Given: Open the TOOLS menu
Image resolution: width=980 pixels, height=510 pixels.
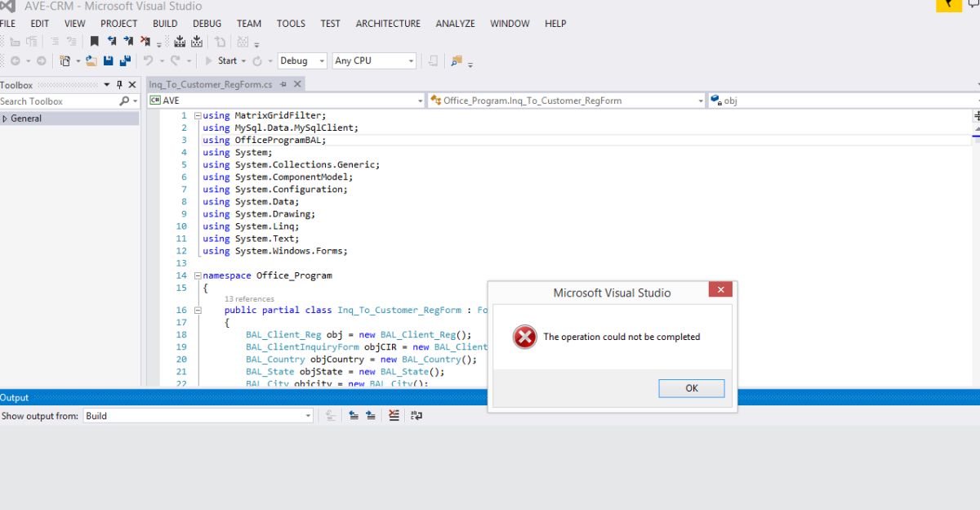Looking at the screenshot, I should 291,24.
